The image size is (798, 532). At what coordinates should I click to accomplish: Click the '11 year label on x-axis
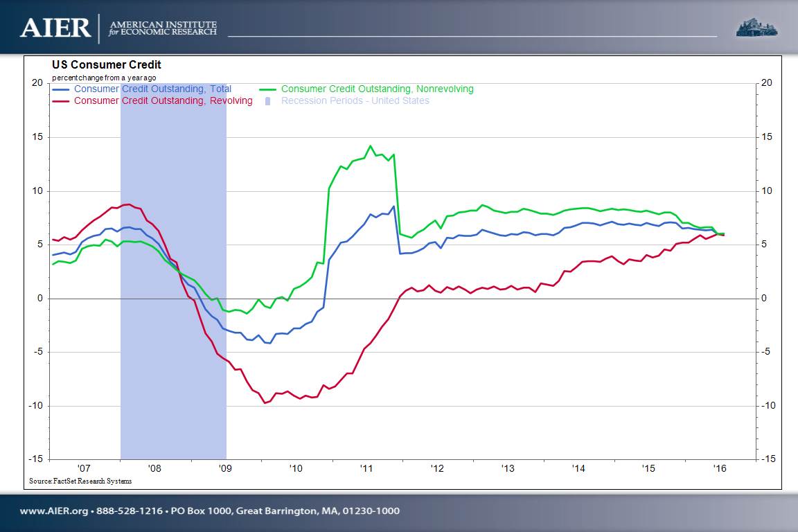(x=366, y=469)
